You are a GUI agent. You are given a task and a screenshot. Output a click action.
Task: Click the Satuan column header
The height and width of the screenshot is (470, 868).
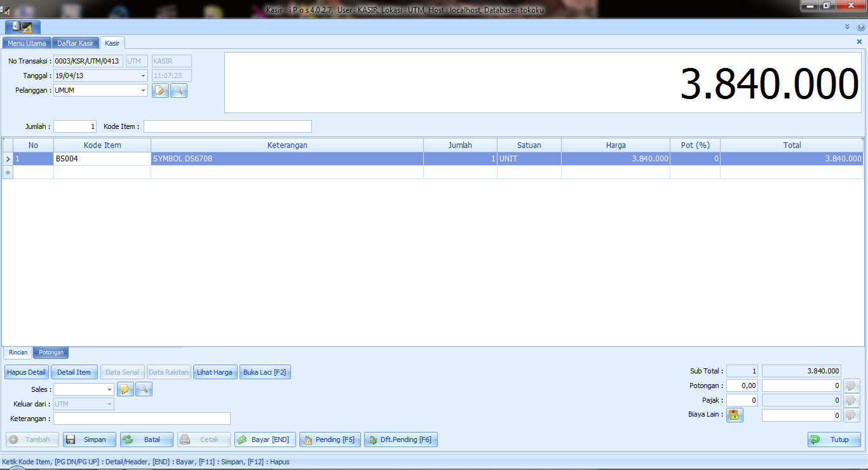click(x=529, y=145)
